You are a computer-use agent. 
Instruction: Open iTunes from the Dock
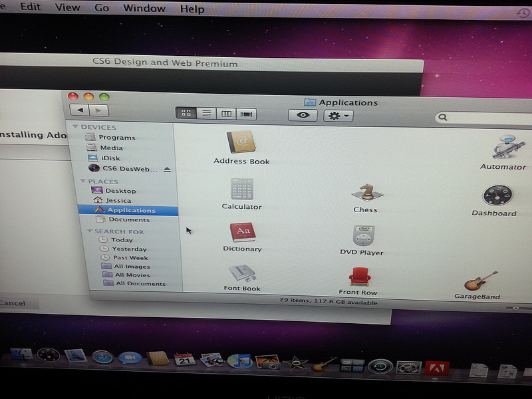tap(239, 361)
